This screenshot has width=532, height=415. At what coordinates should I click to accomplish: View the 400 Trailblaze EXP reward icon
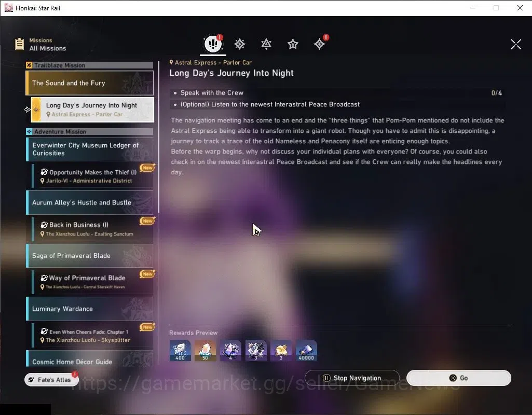point(180,351)
